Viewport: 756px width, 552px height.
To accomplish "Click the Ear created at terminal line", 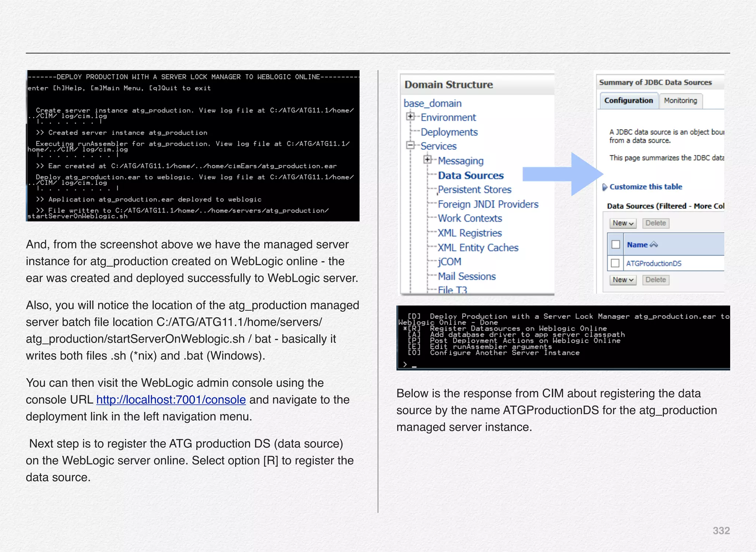I will coord(186,166).
